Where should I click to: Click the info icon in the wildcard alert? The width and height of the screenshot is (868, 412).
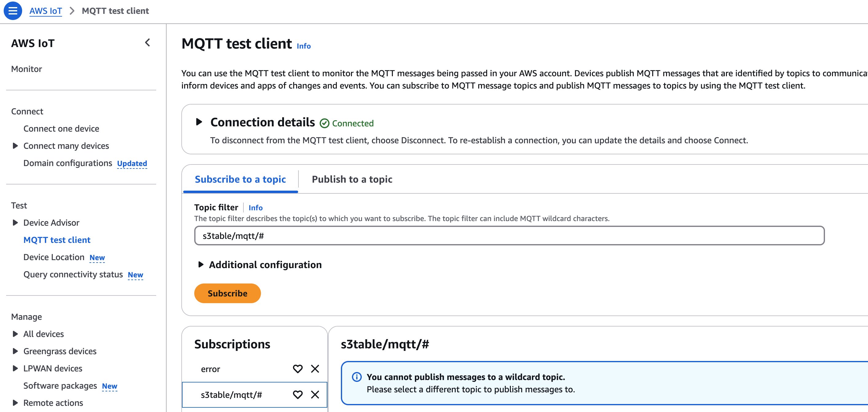tap(357, 377)
